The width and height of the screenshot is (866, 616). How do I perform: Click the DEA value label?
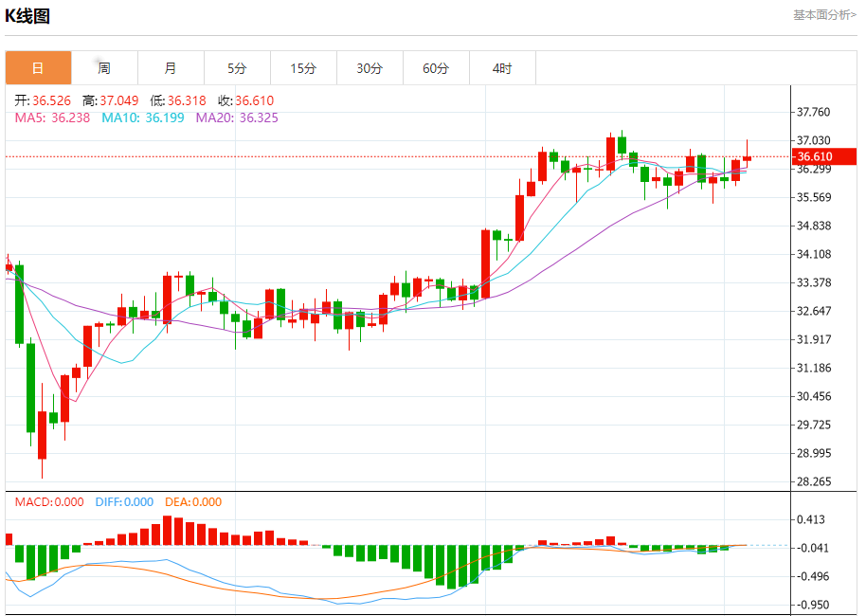point(193,502)
